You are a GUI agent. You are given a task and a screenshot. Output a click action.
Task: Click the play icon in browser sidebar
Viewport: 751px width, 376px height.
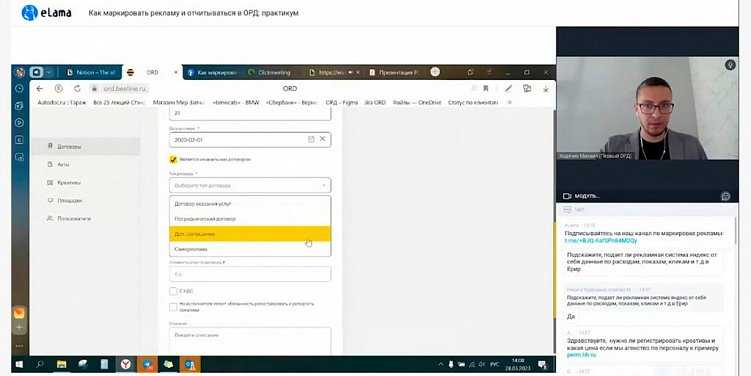[20, 123]
